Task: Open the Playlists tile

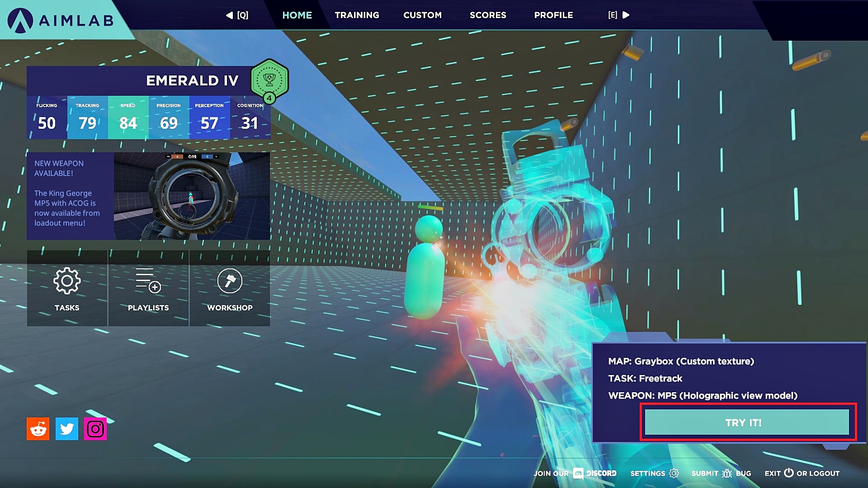Action: [148, 288]
